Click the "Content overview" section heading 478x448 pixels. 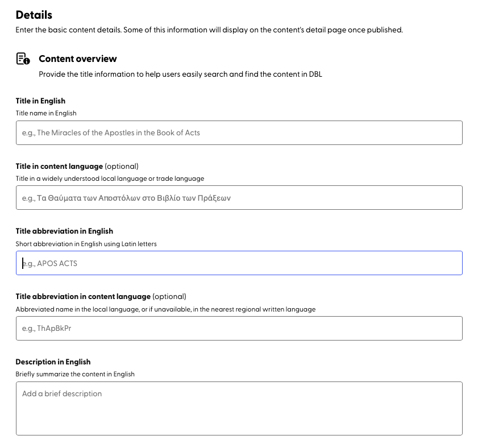(x=78, y=59)
